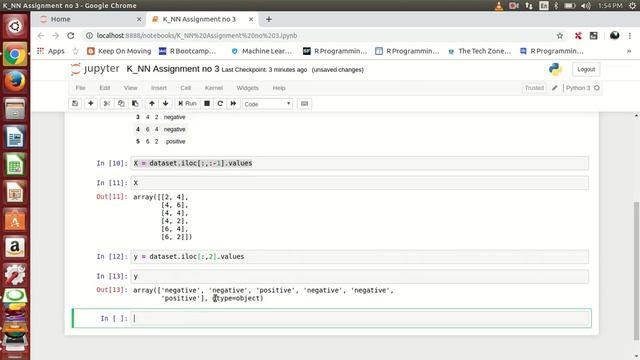Click the empty input cell
Screen dimensions: 640x360
pyautogui.click(x=360, y=318)
